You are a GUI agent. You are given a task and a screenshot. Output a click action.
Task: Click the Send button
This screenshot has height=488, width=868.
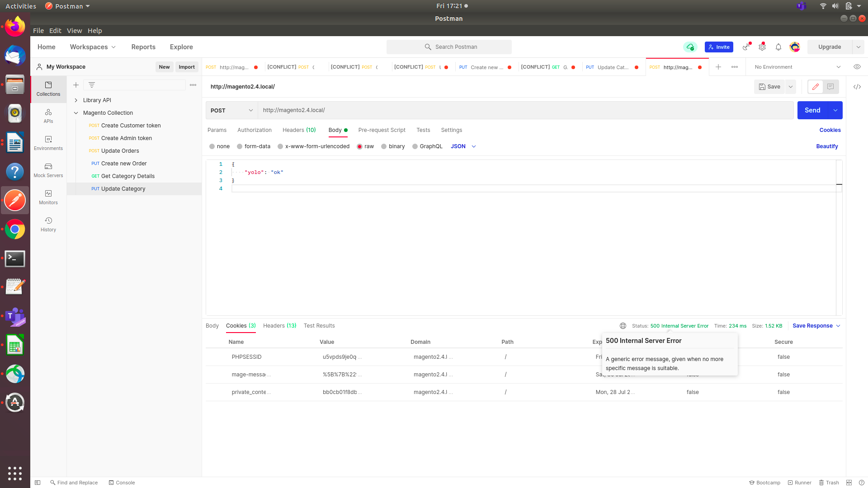pyautogui.click(x=813, y=110)
